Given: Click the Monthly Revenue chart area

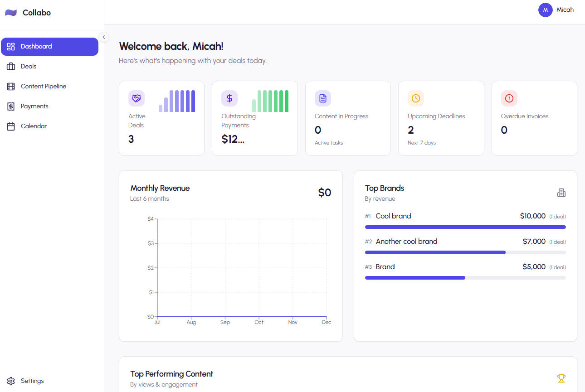Looking at the screenshot, I should (x=242, y=267).
